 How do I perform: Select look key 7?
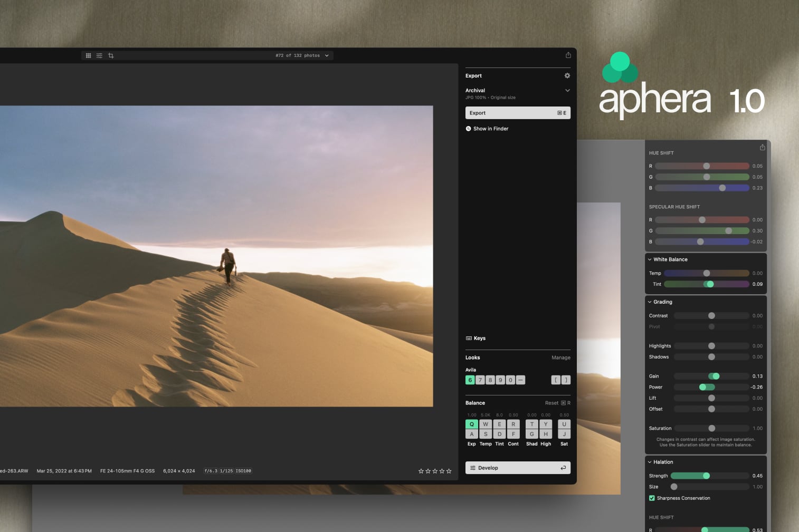click(480, 380)
